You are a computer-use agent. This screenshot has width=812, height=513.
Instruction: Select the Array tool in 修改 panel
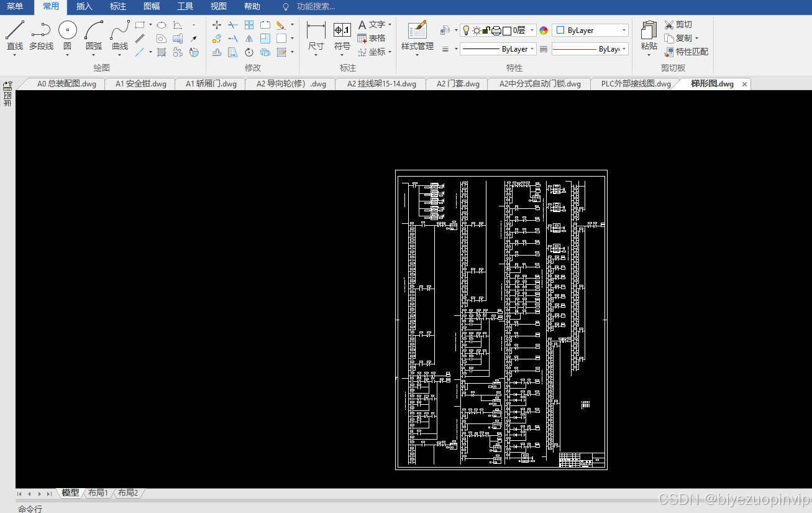249,25
